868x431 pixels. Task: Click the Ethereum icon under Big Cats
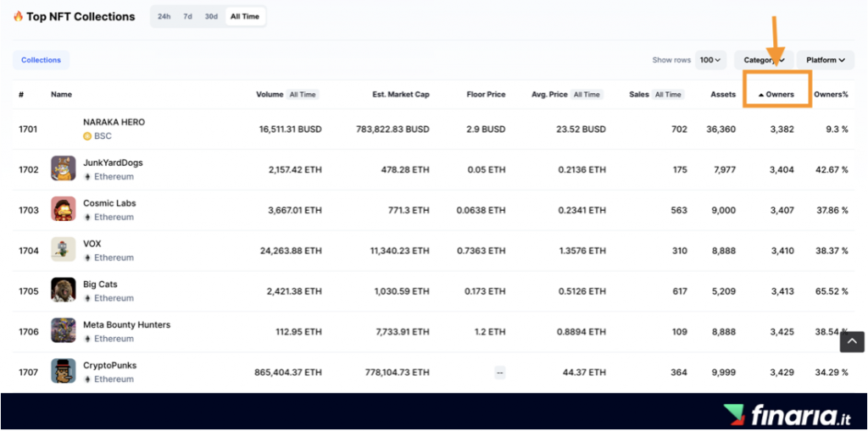(87, 298)
